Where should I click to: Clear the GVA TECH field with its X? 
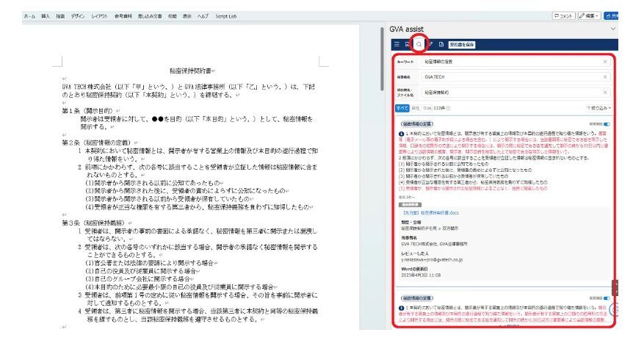click(605, 77)
